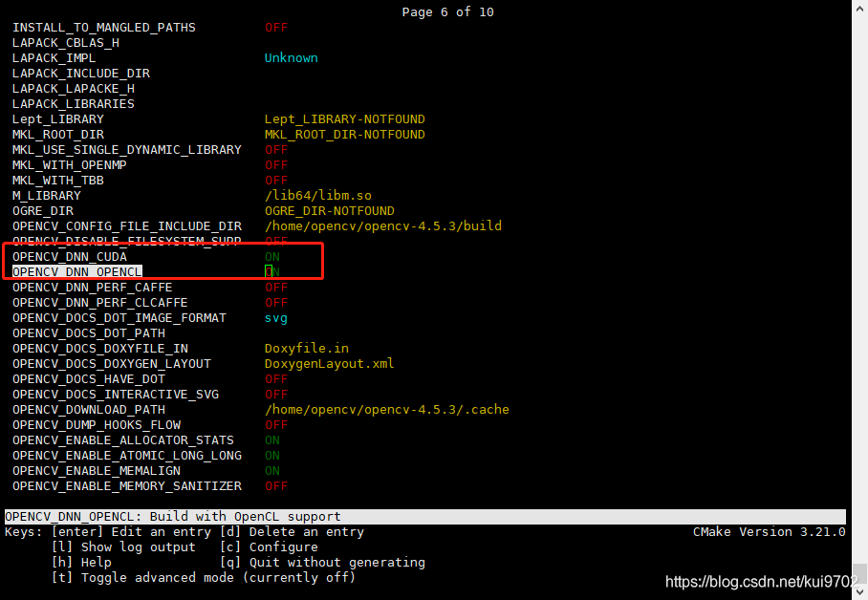Click the svg image format value

[276, 318]
